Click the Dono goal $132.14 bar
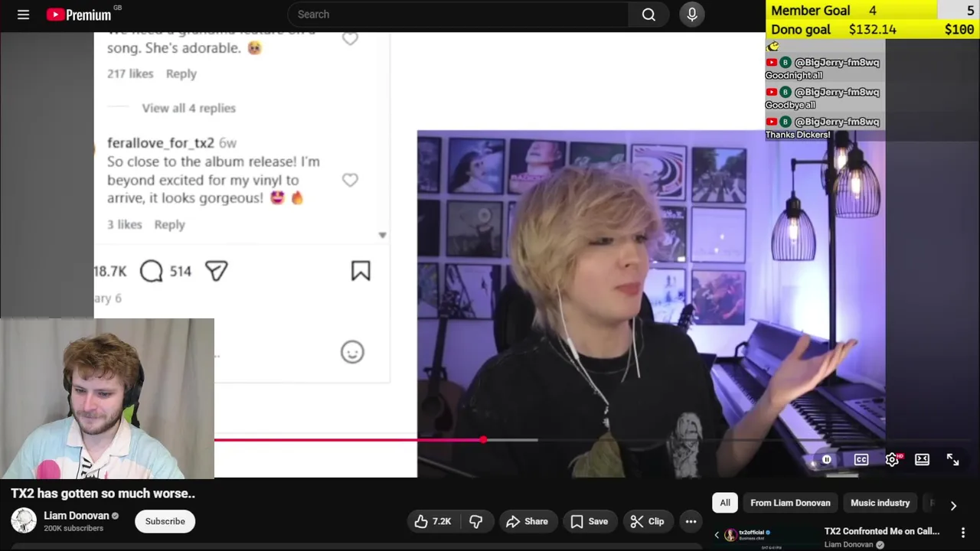 [873, 29]
